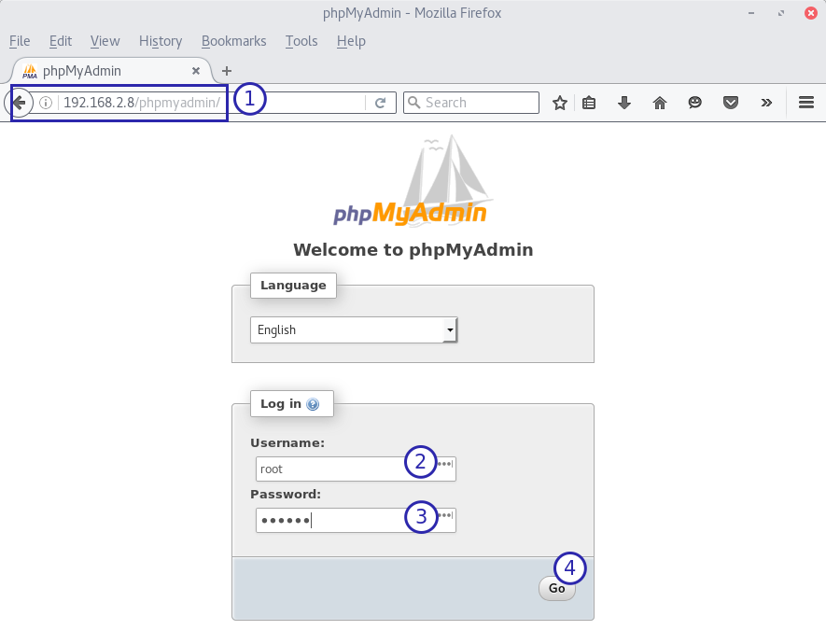Viewport: 826px width, 644px height.
Task: Click the phpMyAdmin logo
Action: click(x=411, y=182)
